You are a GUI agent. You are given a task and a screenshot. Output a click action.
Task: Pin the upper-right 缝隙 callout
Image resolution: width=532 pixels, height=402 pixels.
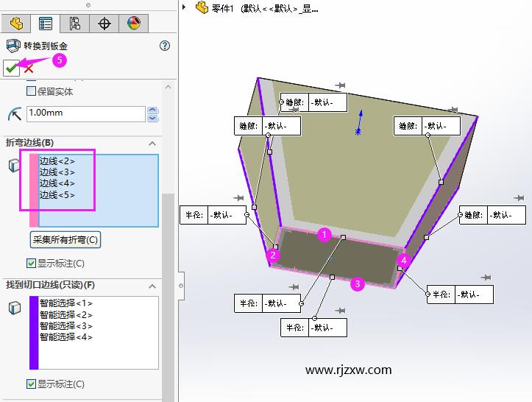point(453,109)
